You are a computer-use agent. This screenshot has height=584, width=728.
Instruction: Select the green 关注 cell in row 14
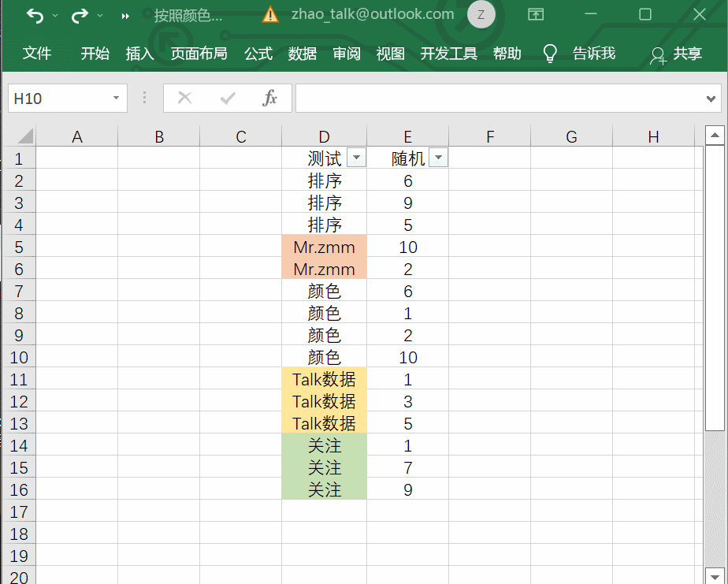[x=324, y=445]
